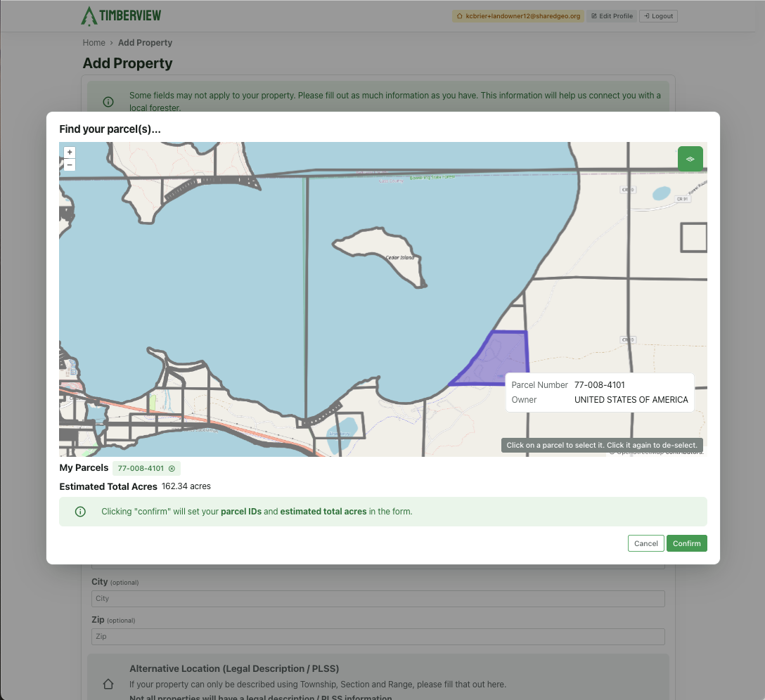Focus the City input field
The width and height of the screenshot is (765, 700).
point(378,599)
